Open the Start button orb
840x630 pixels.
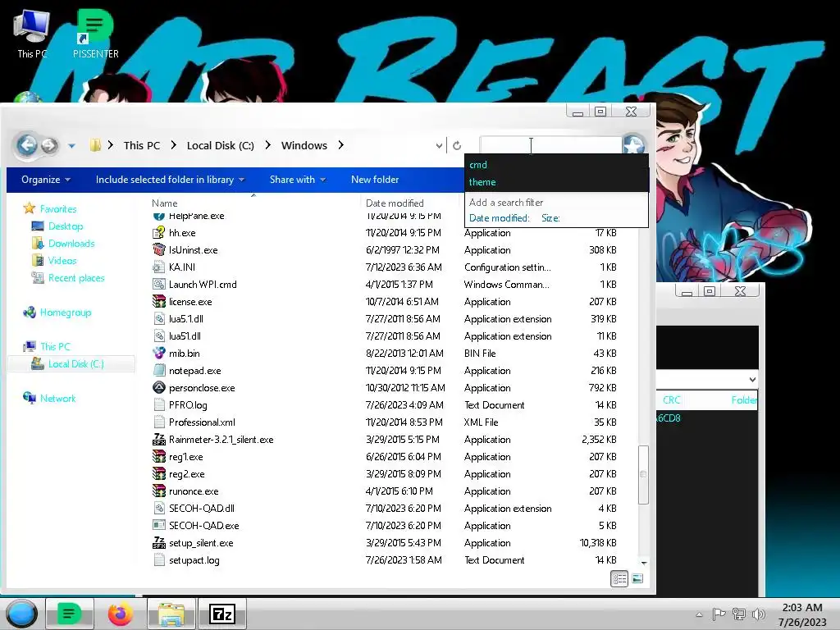pos(21,614)
